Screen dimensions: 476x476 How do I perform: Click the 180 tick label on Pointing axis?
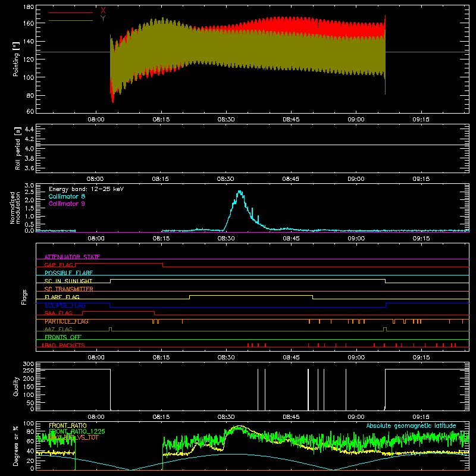29,7
